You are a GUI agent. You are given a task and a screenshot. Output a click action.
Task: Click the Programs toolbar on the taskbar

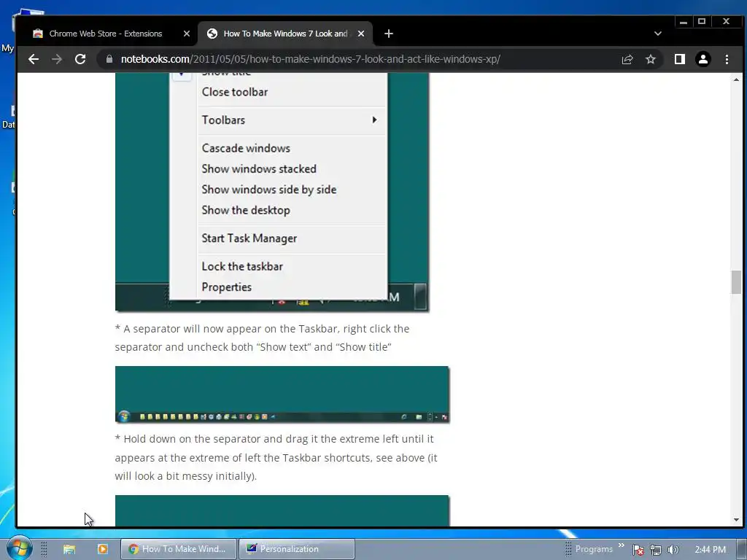(x=594, y=549)
